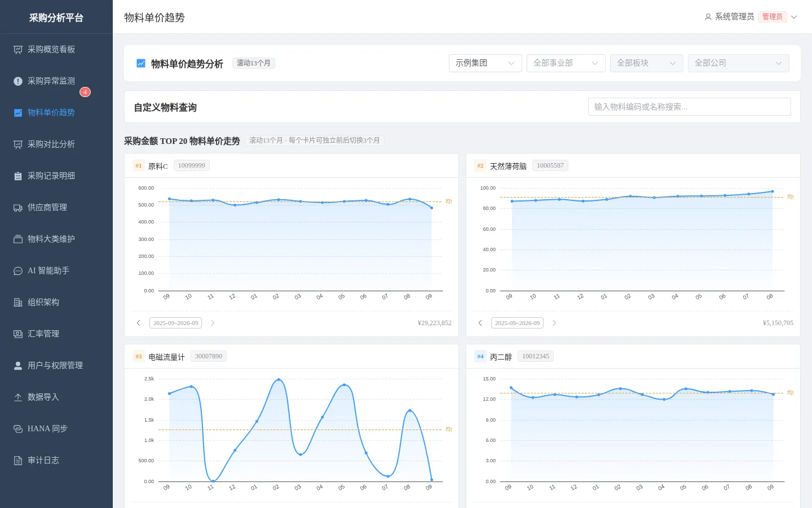Open the 采购概览看板 sidebar icon
Image resolution: width=812 pixels, height=508 pixels.
[x=18, y=50]
